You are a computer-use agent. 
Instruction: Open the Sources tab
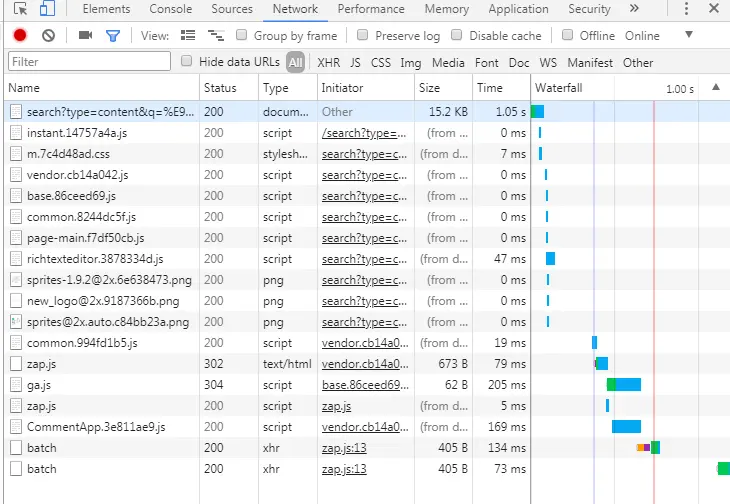[232, 9]
